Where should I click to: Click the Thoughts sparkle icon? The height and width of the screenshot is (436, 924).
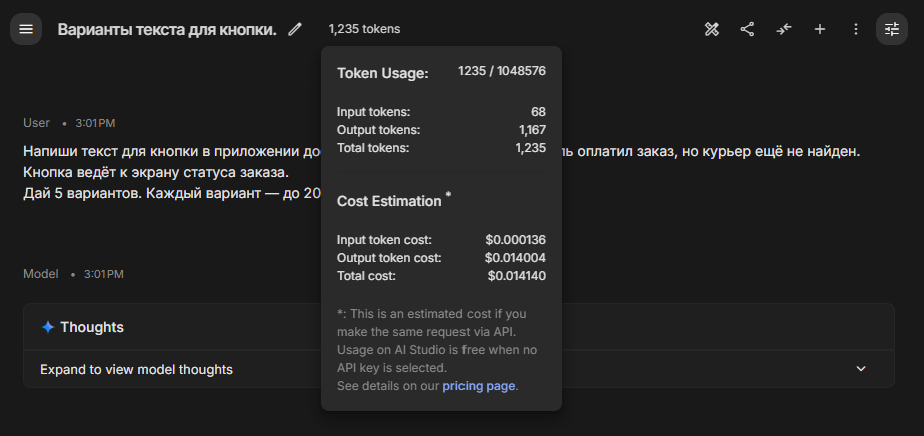tap(48, 327)
